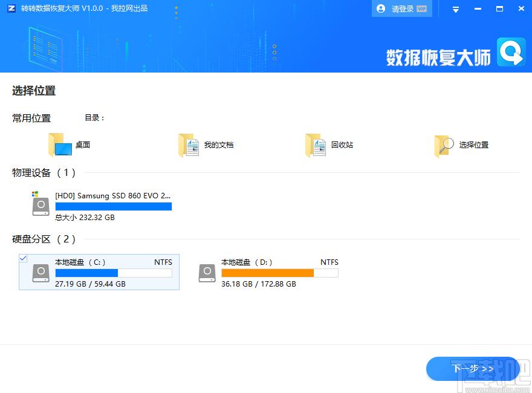Minimize the recovery app window
This screenshot has height=393, width=532.
coord(478,9)
